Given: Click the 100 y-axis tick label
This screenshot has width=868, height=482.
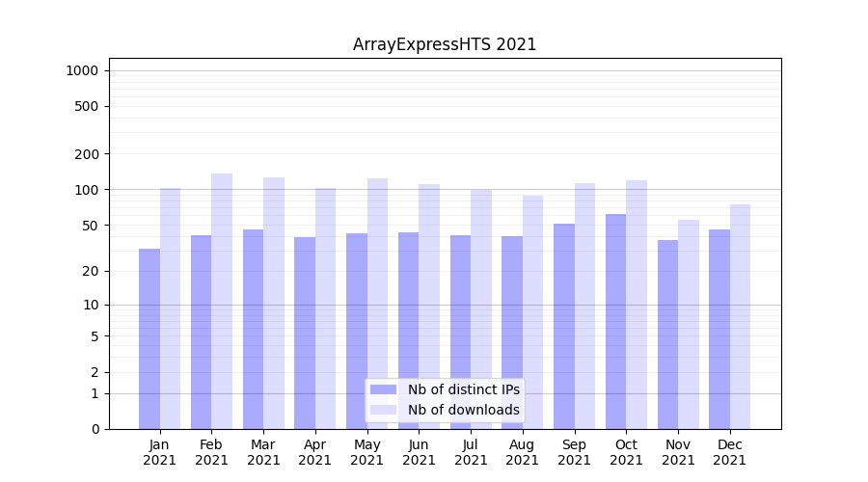Looking at the screenshot, I should pos(86,190).
